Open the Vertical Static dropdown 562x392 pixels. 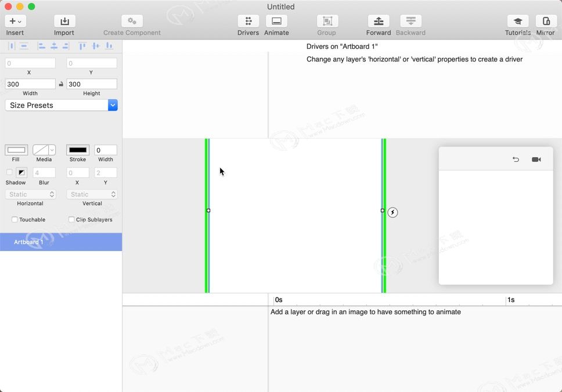tap(92, 194)
